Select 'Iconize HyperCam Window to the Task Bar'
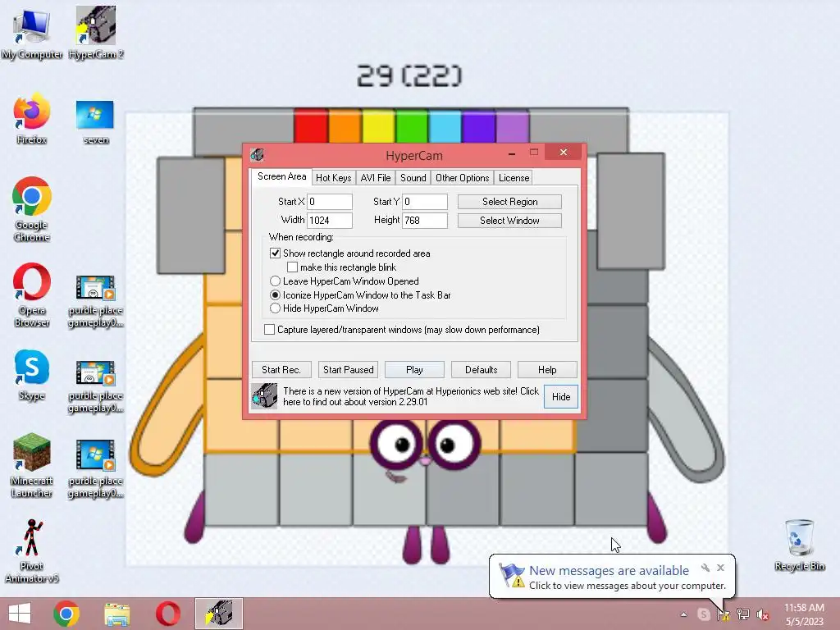This screenshot has height=630, width=840. pyautogui.click(x=275, y=294)
